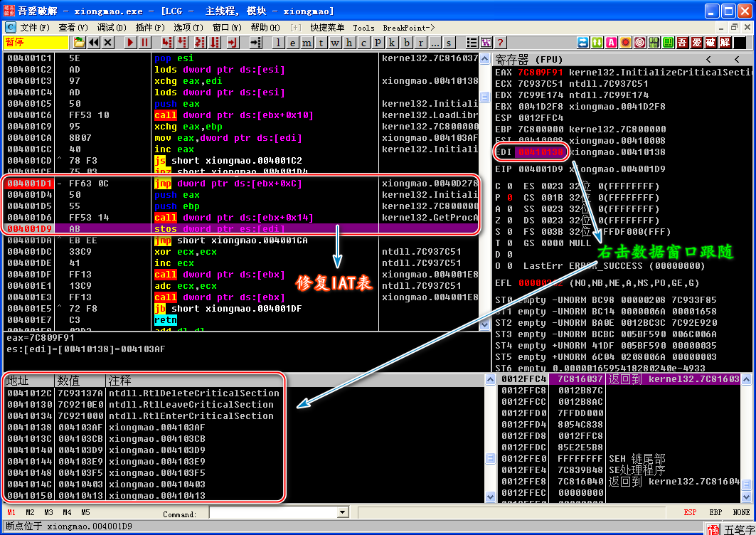This screenshot has height=535, width=756.
Task: Click the EDI register value 00410138
Action: point(541,152)
